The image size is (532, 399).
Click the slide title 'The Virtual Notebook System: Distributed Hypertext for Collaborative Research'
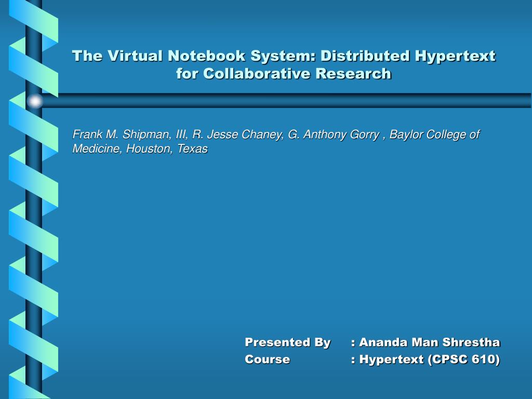pyautogui.click(x=284, y=64)
